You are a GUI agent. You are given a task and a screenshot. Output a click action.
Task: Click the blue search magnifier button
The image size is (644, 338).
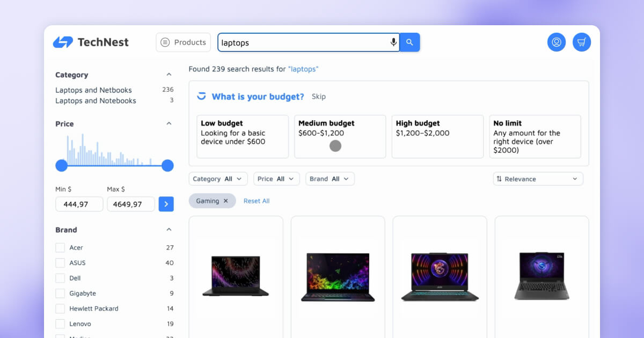pos(409,42)
